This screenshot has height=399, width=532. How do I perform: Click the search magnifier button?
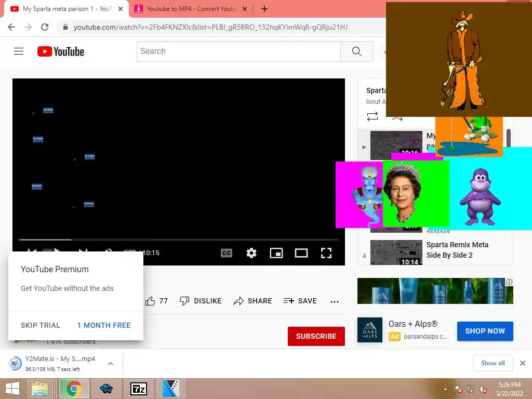pyautogui.click(x=356, y=51)
